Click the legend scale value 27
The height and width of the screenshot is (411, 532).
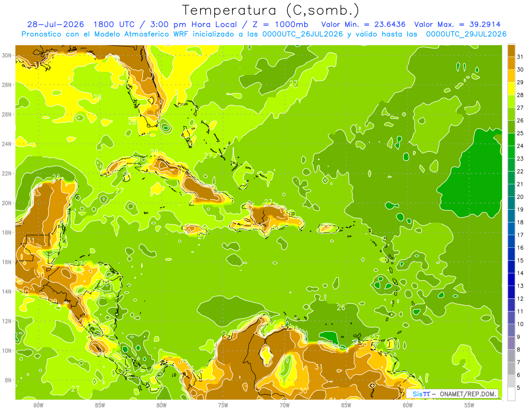[x=520, y=108]
